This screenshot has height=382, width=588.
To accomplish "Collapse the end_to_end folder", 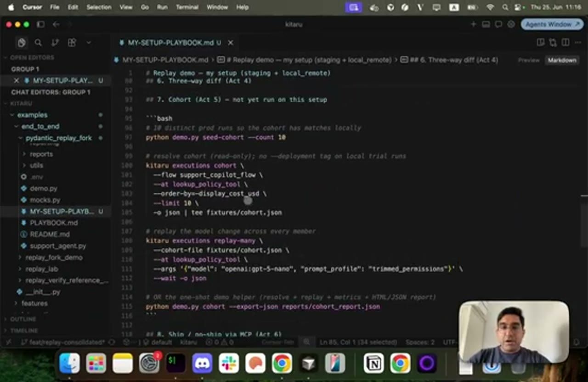I will [x=40, y=126].
